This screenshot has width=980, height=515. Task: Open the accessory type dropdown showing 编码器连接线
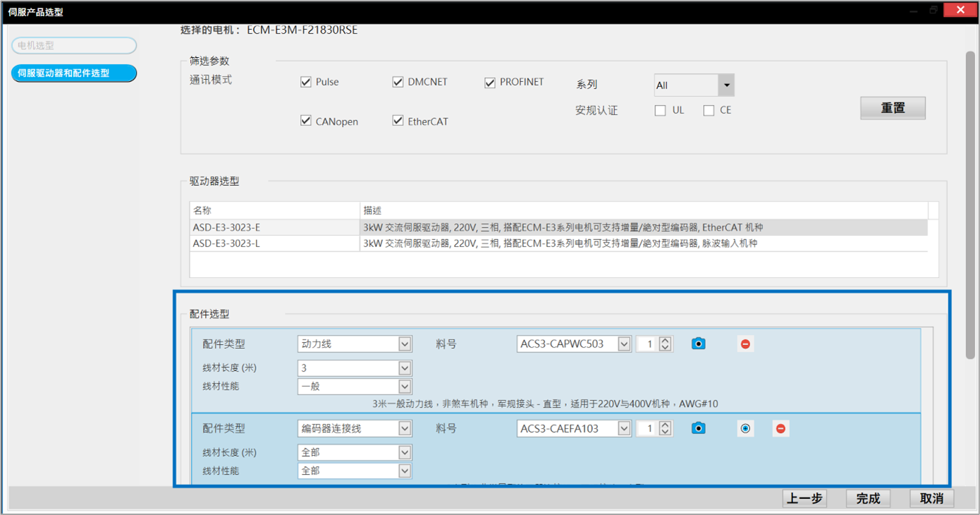coord(405,428)
